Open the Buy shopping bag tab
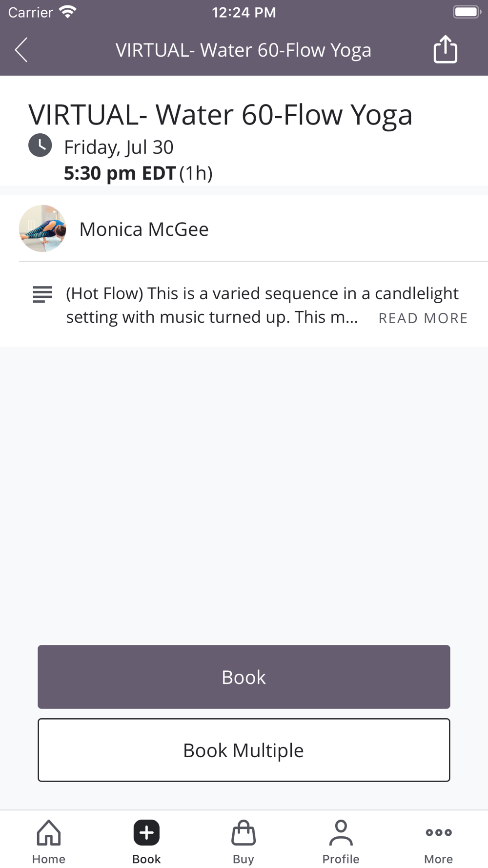The width and height of the screenshot is (488, 868). pyautogui.click(x=244, y=841)
